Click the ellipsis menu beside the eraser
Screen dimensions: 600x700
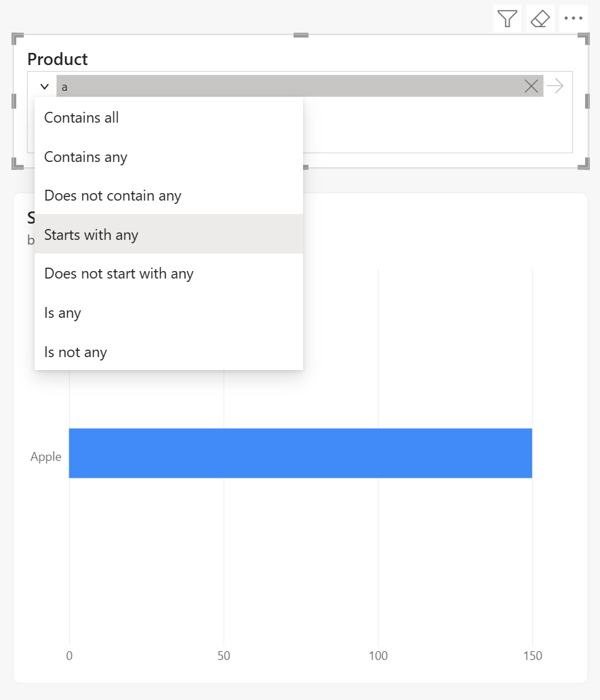[x=573, y=18]
